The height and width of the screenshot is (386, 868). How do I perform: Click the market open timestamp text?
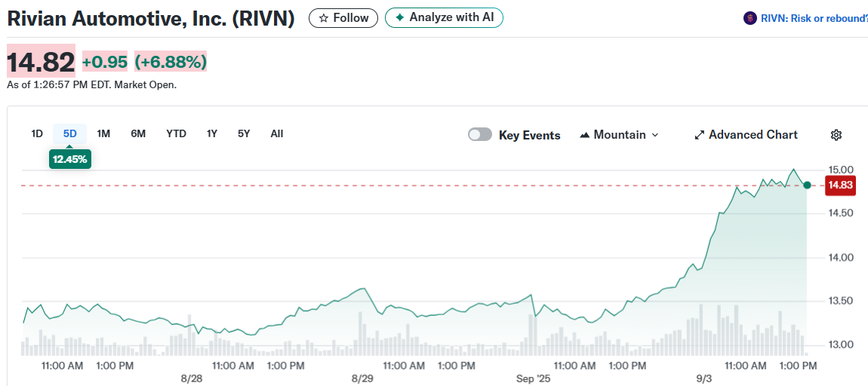[92, 85]
